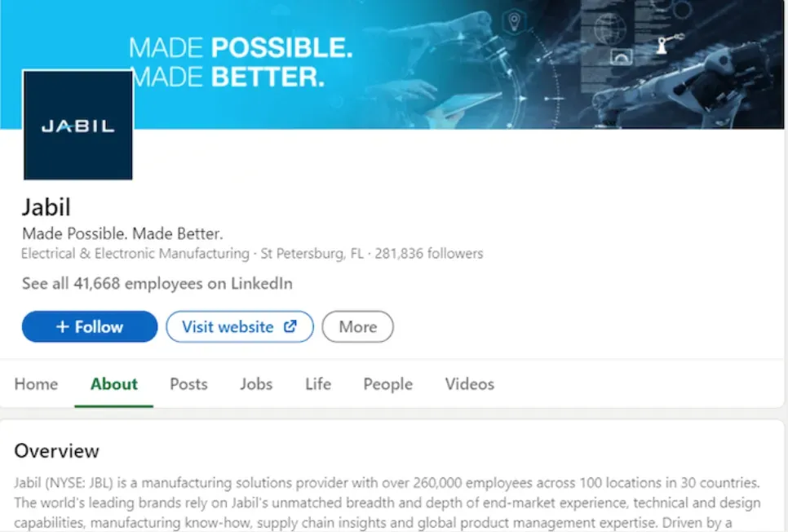The image size is (788, 532).
Task: Click the Jabil company name heading
Action: (x=46, y=207)
